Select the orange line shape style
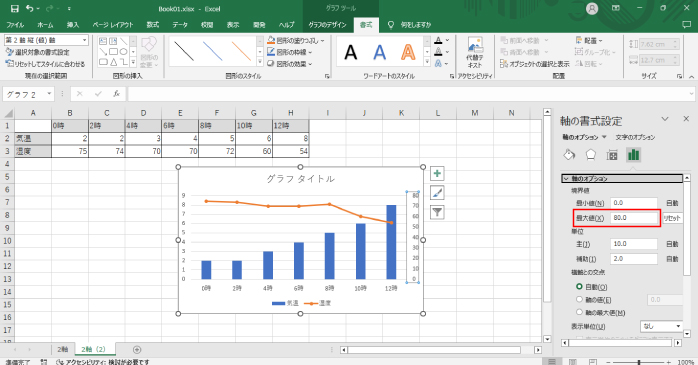This screenshot has height=365, width=698. (241, 51)
